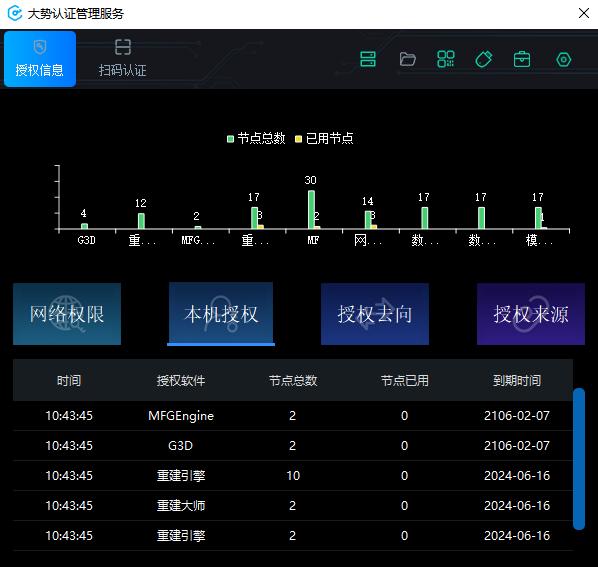
Task: Select the 本机授权 tile
Action: click(221, 314)
